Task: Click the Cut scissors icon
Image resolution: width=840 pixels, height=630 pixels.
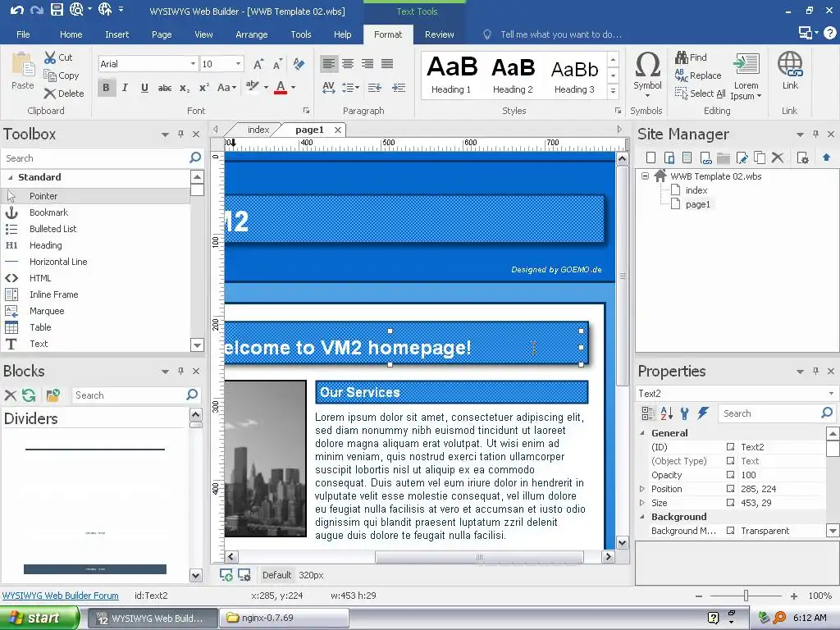Action: click(x=50, y=57)
